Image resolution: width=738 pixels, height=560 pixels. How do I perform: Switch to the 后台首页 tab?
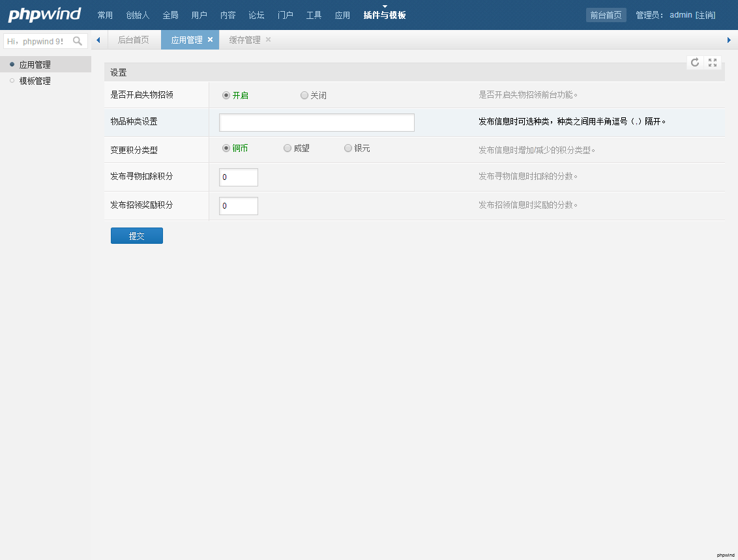click(x=133, y=40)
